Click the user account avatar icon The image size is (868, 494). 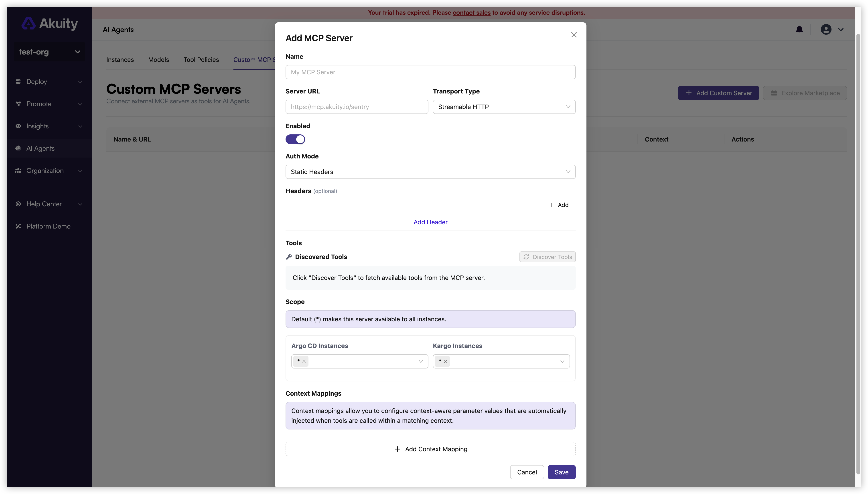(826, 30)
